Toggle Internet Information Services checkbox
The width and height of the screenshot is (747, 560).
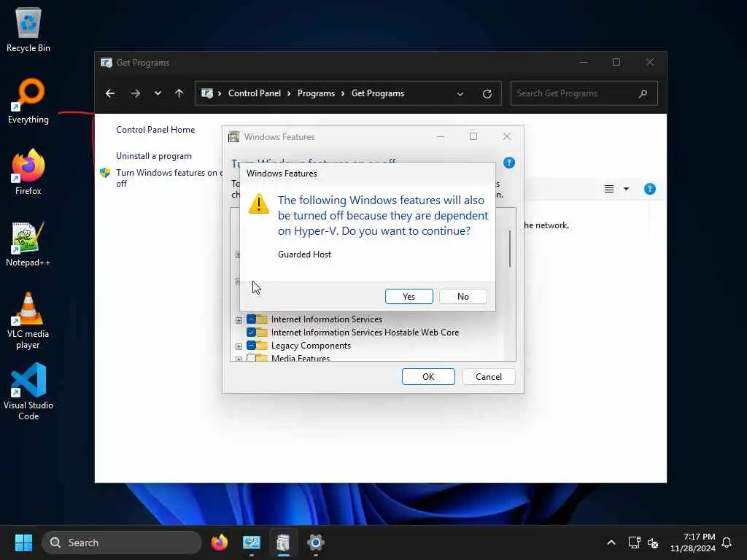pos(251,319)
